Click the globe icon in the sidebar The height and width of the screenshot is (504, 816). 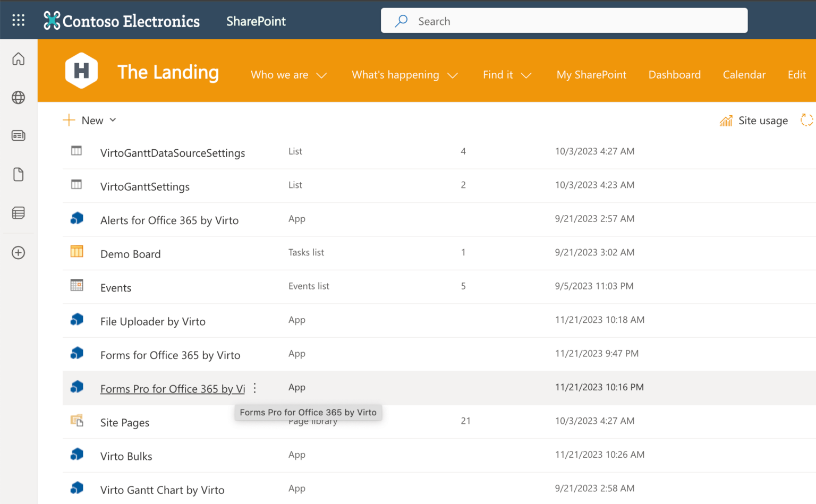coord(18,98)
